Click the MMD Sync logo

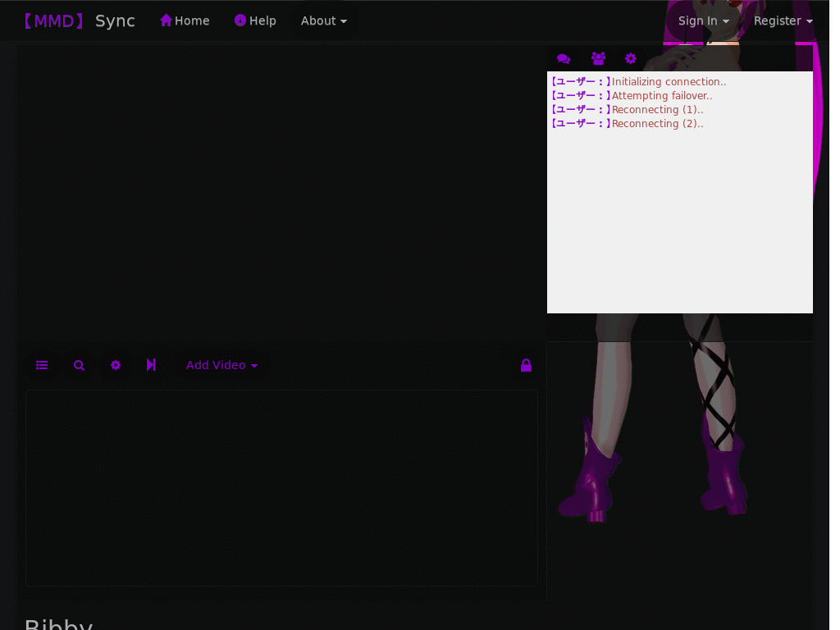point(79,21)
